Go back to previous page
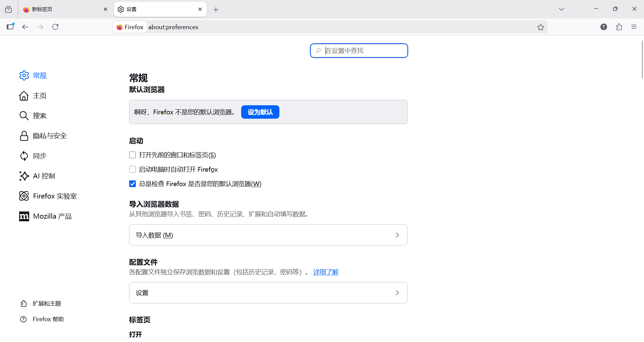Image resolution: width=644 pixels, height=342 pixels. point(25,27)
